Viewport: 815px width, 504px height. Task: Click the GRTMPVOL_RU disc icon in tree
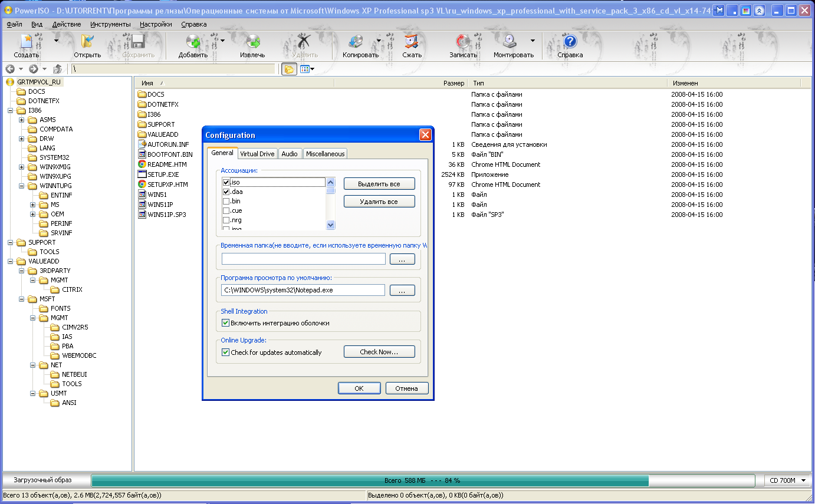pos(10,82)
